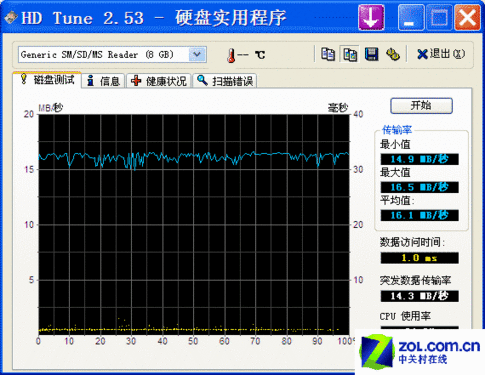Screen dimensions: 485x375
Task: Click the blue transfer rate graph line
Action: click(x=194, y=157)
